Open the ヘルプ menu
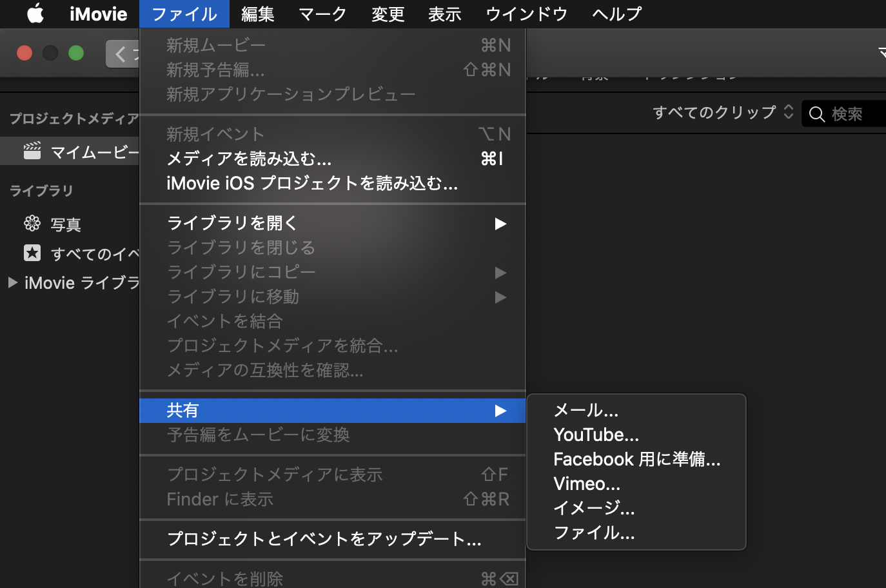886x588 pixels. coord(617,14)
